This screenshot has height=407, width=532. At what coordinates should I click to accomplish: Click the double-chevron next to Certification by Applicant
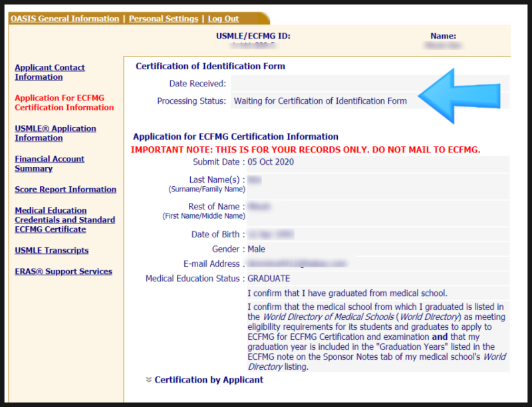click(148, 380)
